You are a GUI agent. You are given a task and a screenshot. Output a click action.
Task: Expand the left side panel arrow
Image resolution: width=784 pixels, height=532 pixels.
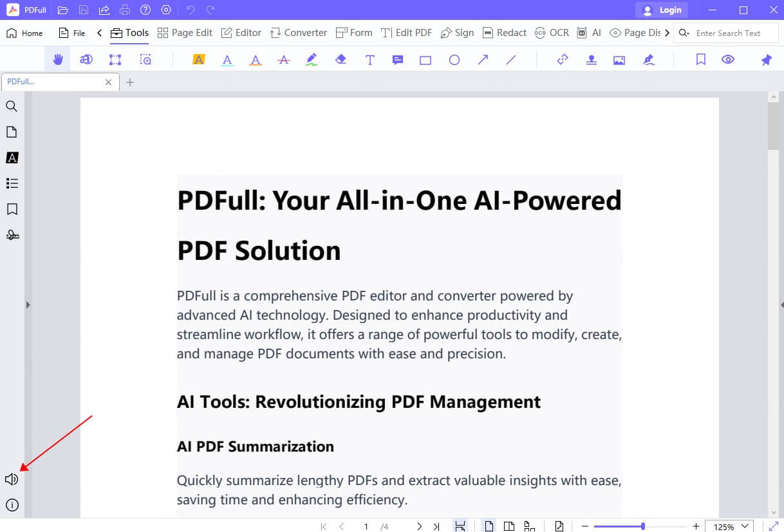click(28, 305)
